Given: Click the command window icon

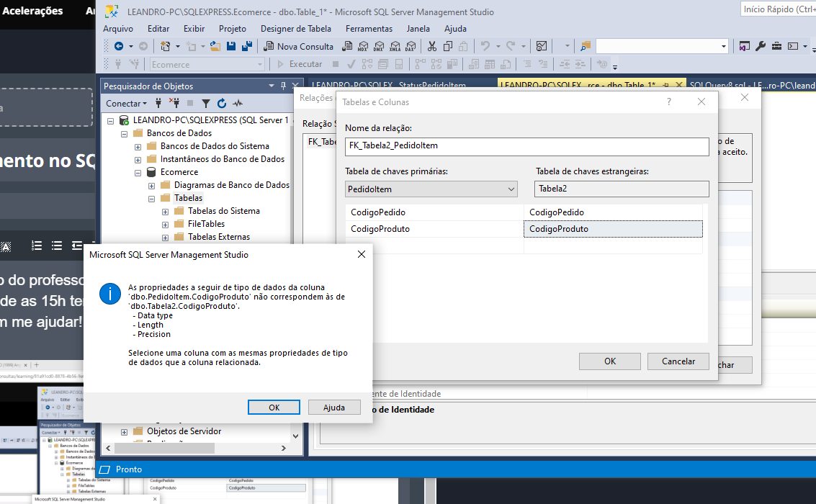Looking at the screenshot, I should [793, 46].
